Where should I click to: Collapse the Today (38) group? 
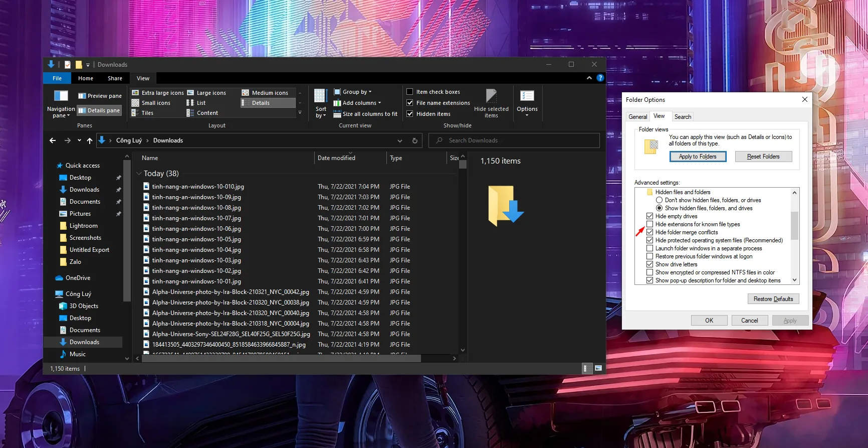coord(139,174)
